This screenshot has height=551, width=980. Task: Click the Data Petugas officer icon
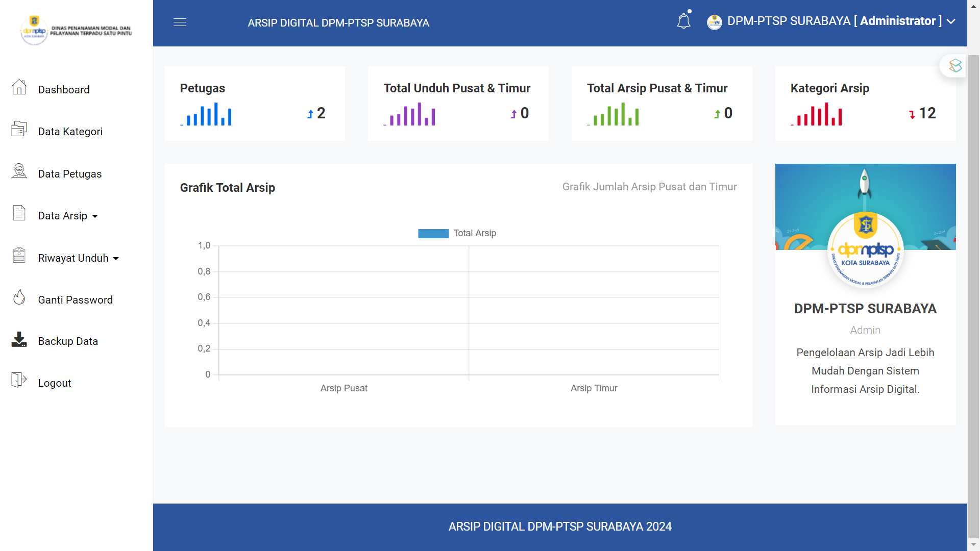pos(19,171)
